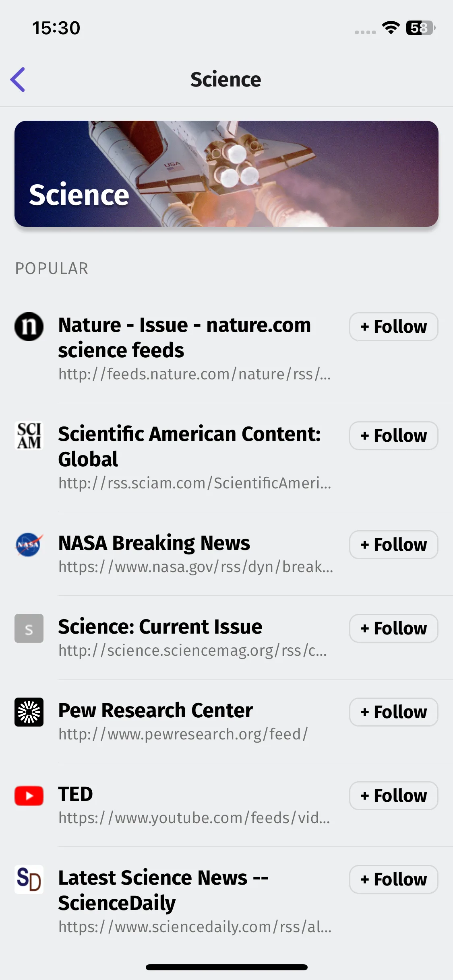This screenshot has height=980, width=453.
Task: Tap the NASA logo icon
Action: pos(29,545)
